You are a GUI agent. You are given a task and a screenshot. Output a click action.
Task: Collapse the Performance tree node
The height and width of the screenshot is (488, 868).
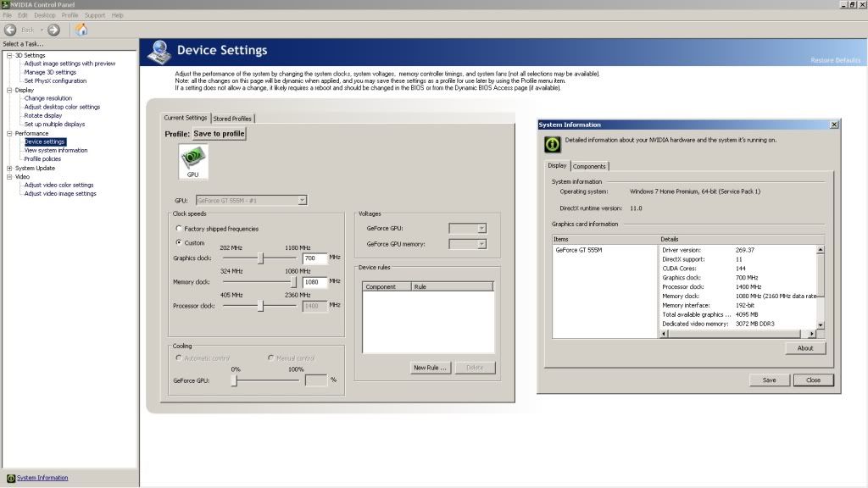tap(9, 133)
